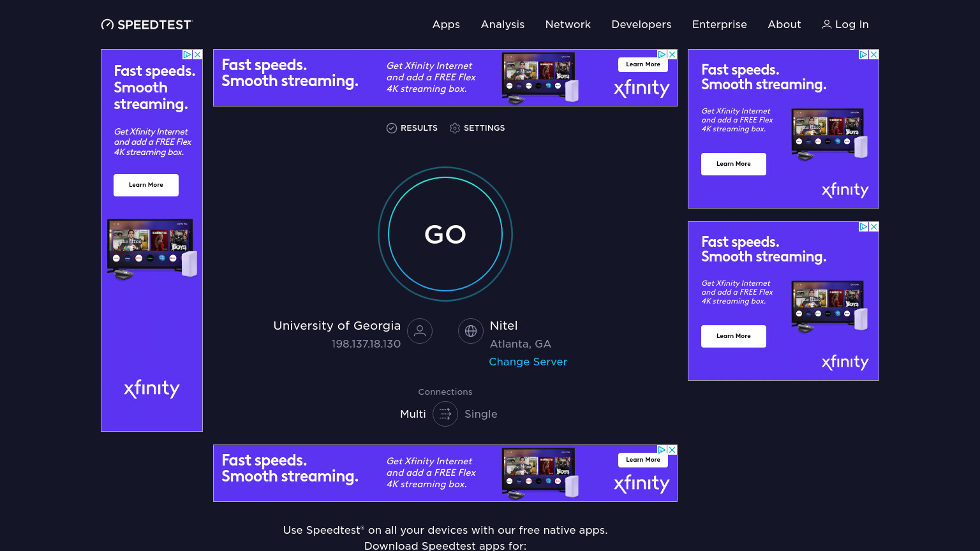Click Learn More in top banner ad
Viewport: 980px width, 551px height.
(643, 64)
